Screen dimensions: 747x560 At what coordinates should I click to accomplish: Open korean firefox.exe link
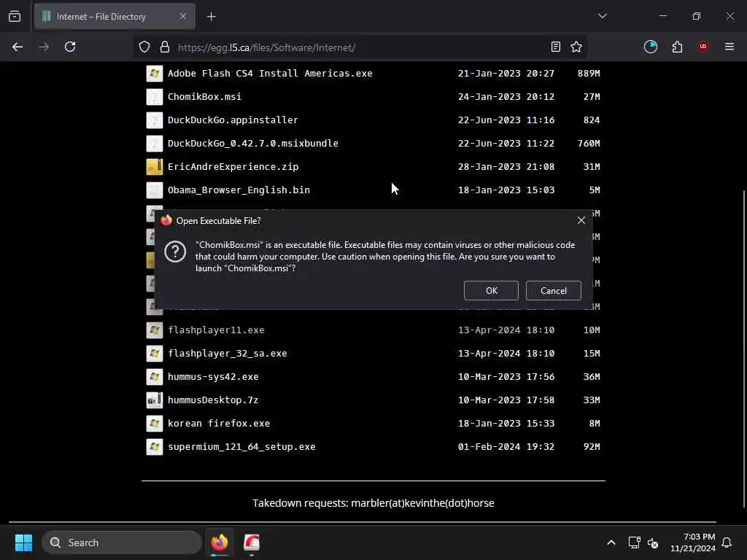coord(219,424)
